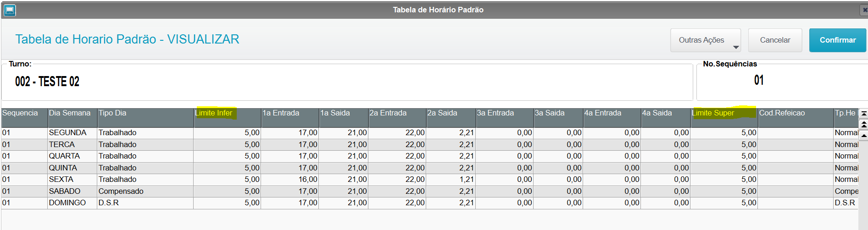Open the Outras Ações dropdown arrow

[736, 47]
